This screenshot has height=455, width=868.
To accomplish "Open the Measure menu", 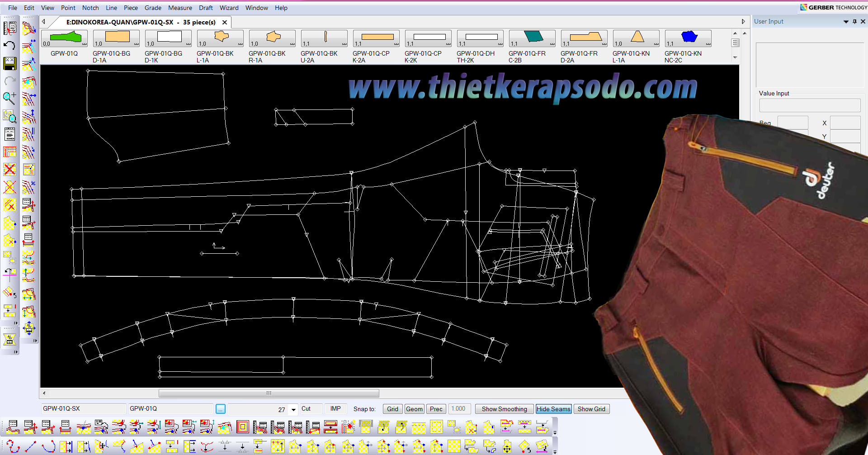I will [180, 8].
